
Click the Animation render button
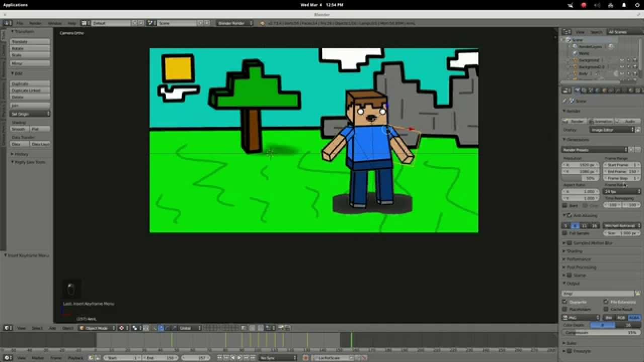[x=601, y=121]
